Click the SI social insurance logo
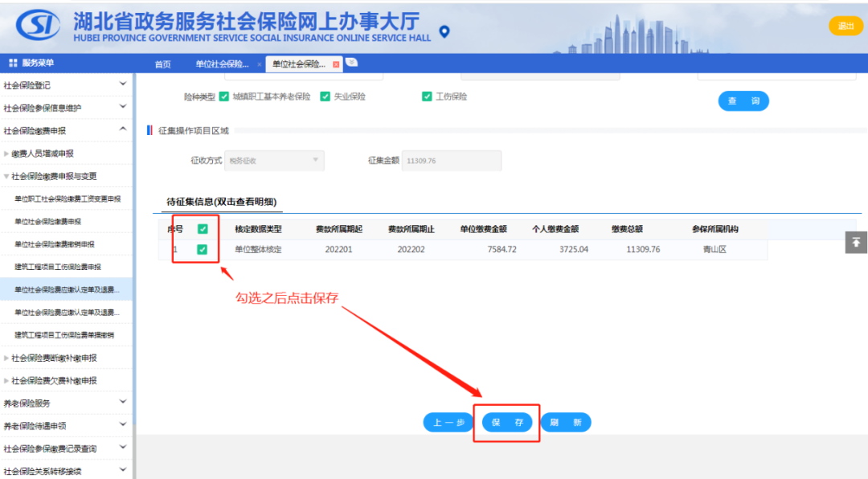Image resolution: width=868 pixels, height=479 pixels. (38, 25)
